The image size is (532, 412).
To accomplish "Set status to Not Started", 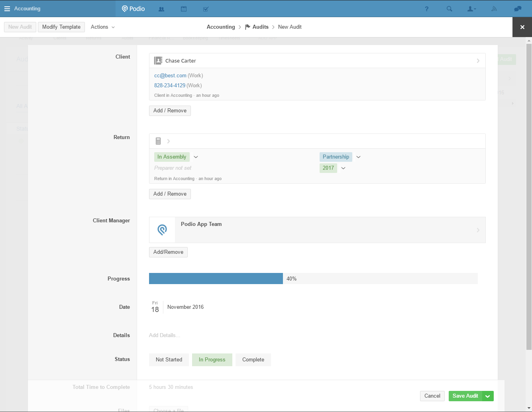I will 169,359.
